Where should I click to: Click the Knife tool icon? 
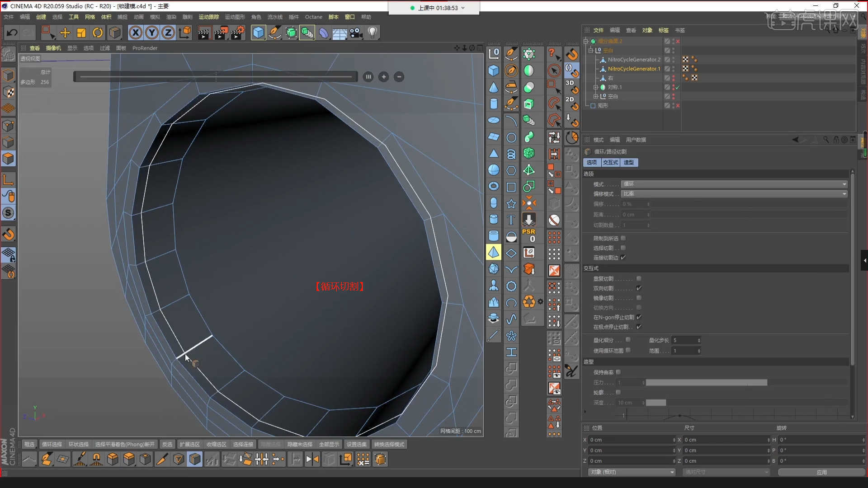click(161, 460)
